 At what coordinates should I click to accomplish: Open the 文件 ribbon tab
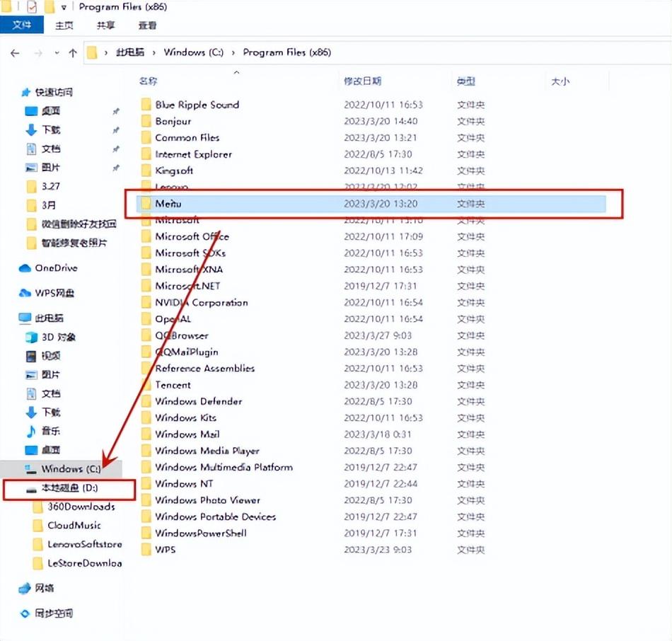(x=21, y=25)
